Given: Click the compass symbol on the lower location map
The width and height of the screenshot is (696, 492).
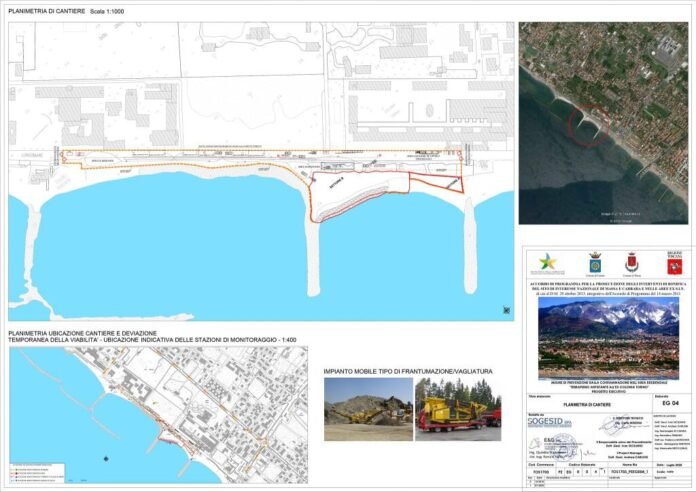Looking at the screenshot, I should tap(106, 458).
